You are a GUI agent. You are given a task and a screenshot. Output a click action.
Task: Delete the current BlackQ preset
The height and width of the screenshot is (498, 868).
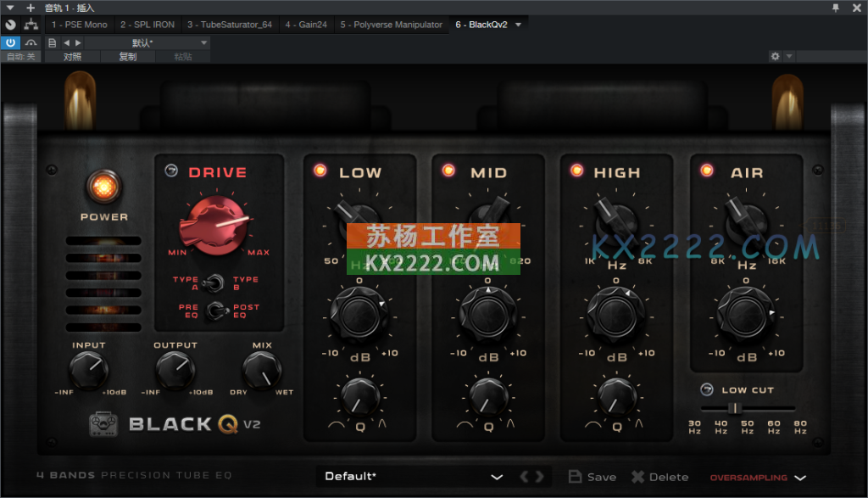(659, 477)
